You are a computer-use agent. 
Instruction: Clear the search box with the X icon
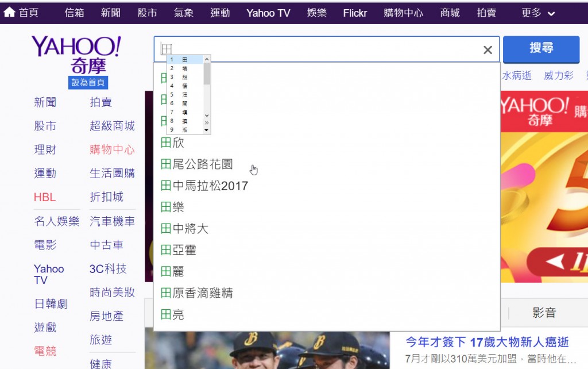[488, 50]
